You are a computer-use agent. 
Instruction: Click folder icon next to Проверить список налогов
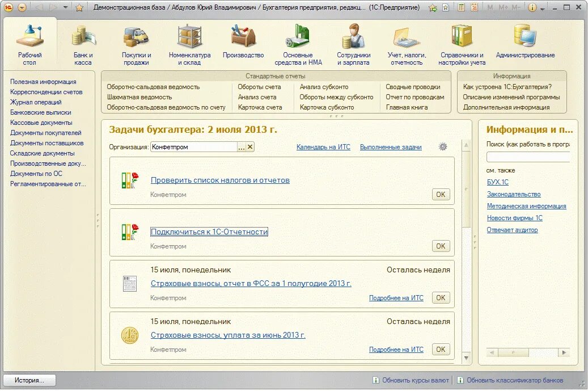click(130, 180)
